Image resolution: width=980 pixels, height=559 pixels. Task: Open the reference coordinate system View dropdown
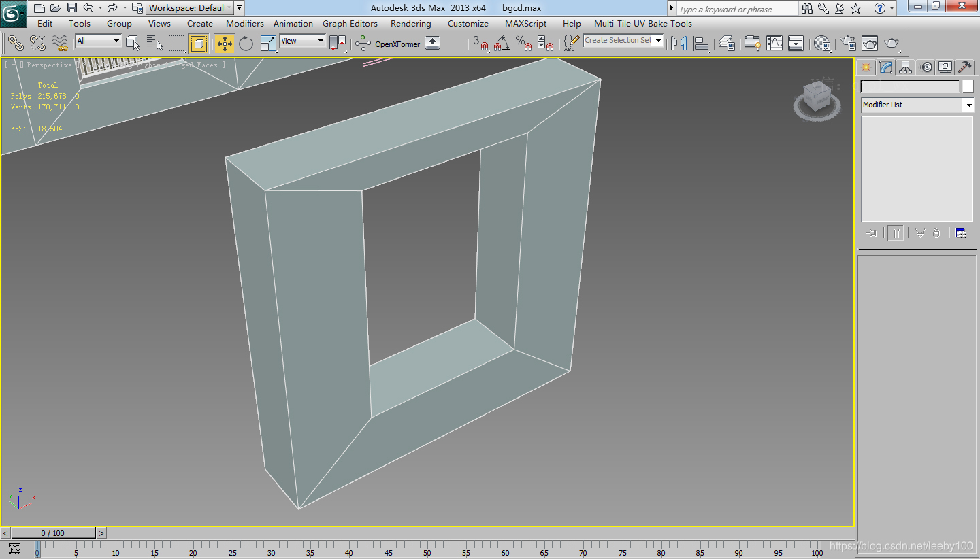(x=303, y=41)
